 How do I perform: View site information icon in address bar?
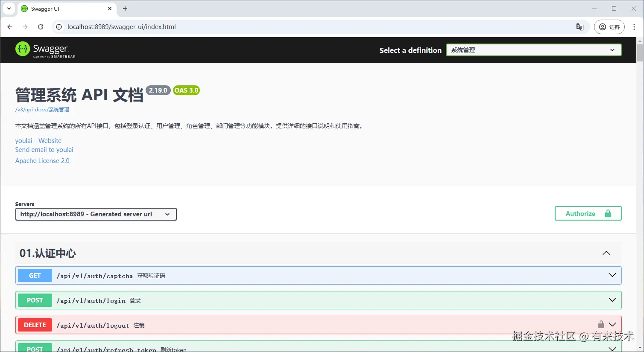pyautogui.click(x=59, y=27)
